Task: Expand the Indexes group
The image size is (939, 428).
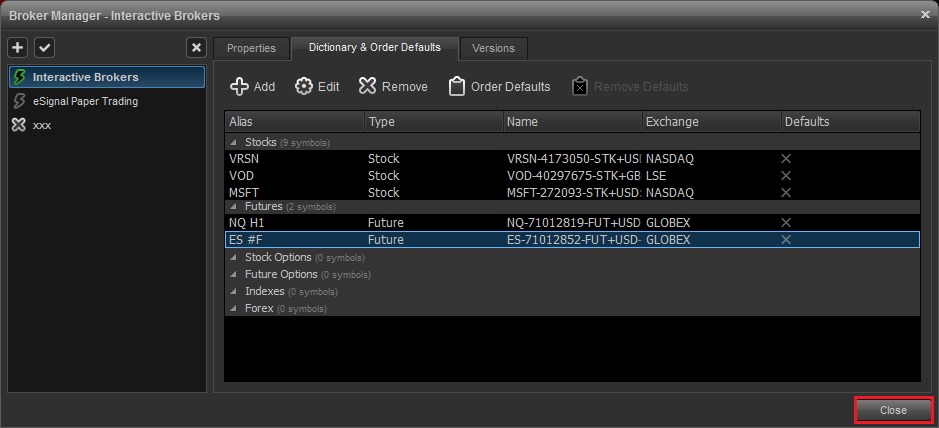Action: click(234, 292)
